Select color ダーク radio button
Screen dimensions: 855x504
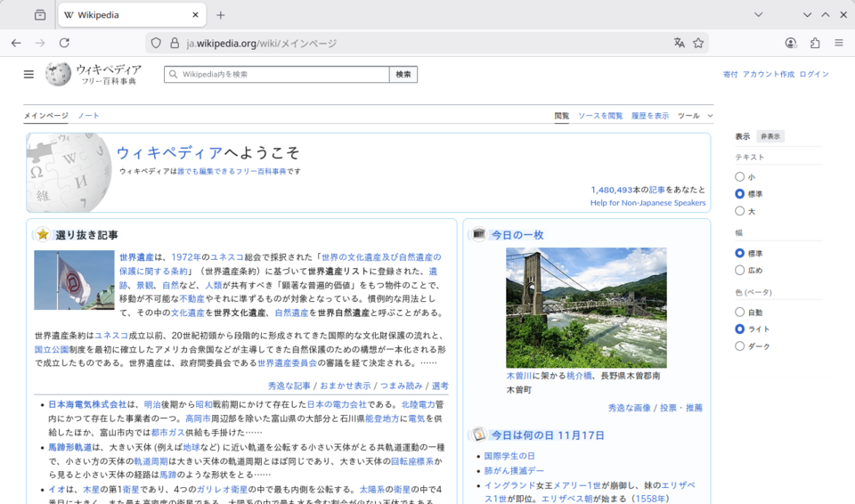point(740,345)
